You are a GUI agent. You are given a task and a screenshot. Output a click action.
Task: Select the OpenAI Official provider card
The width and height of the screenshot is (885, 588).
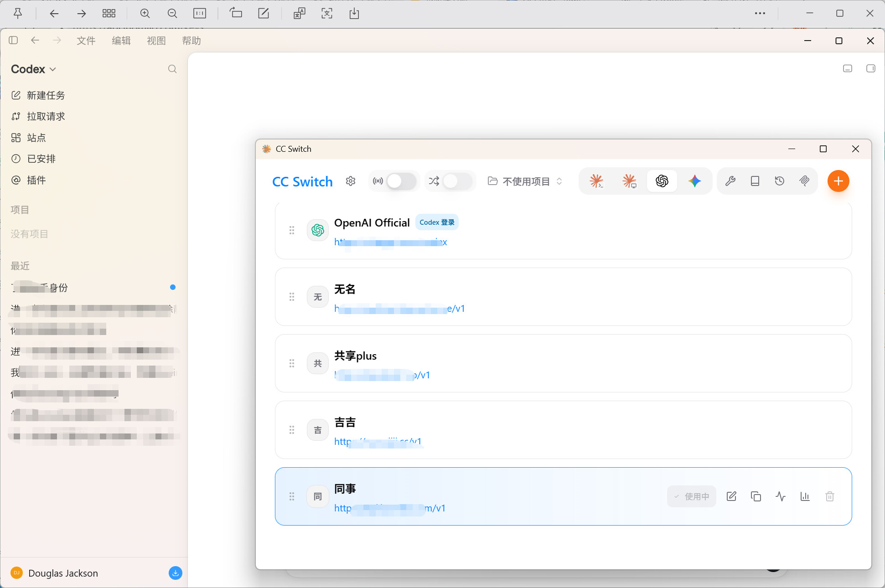coord(563,231)
